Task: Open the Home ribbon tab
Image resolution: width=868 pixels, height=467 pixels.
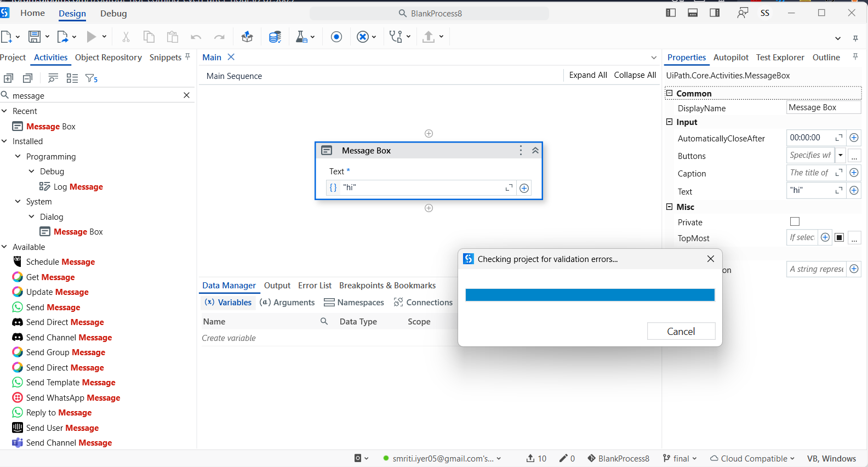Action: pyautogui.click(x=32, y=13)
